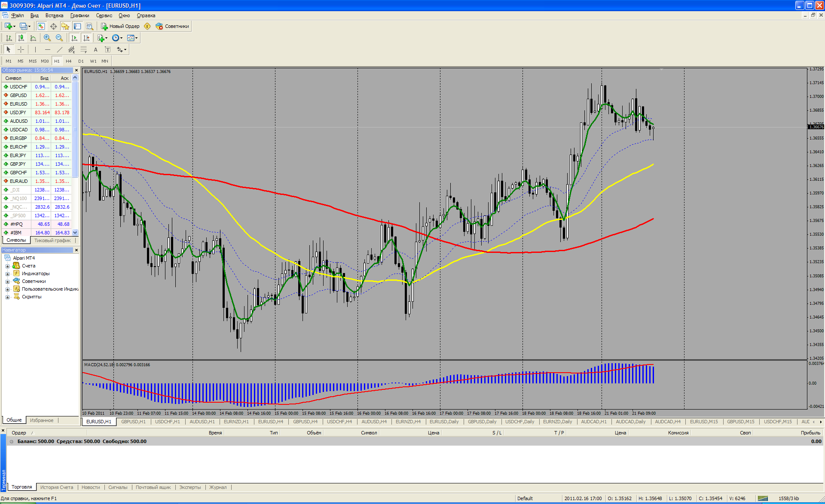Open the periodicity clock dropdown
Screen dimensions: 825x504
click(x=117, y=38)
